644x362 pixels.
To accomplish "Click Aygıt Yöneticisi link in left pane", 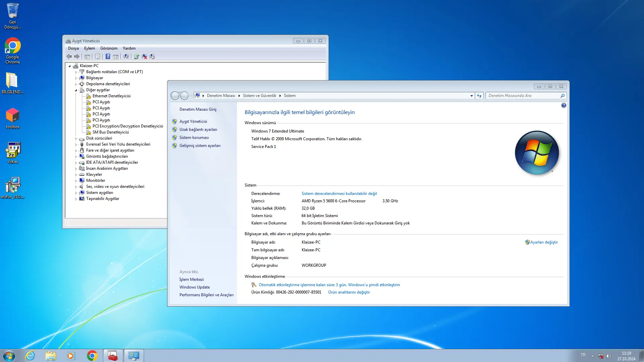I will (x=193, y=121).
